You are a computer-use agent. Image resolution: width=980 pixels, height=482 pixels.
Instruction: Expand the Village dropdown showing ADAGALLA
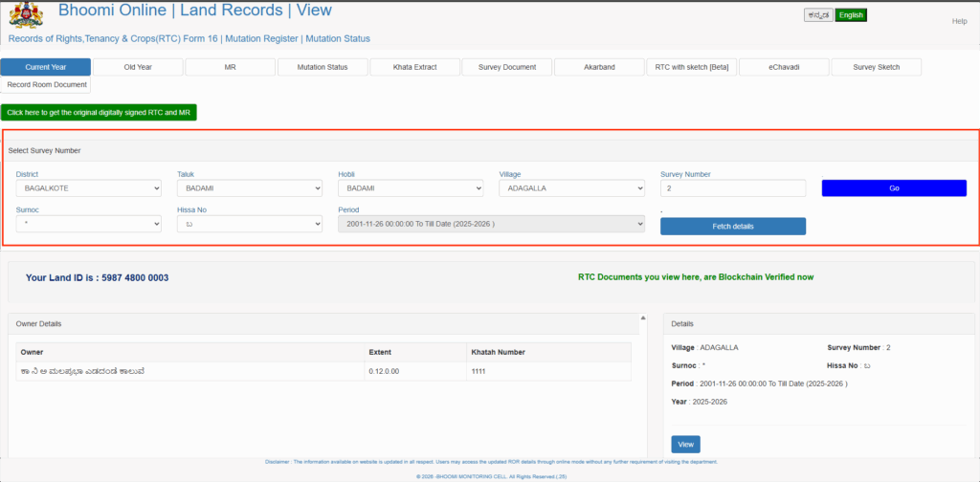click(x=572, y=188)
